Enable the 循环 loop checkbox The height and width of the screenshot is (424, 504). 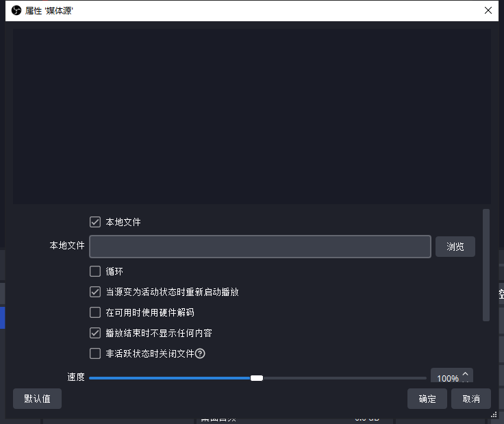(95, 271)
